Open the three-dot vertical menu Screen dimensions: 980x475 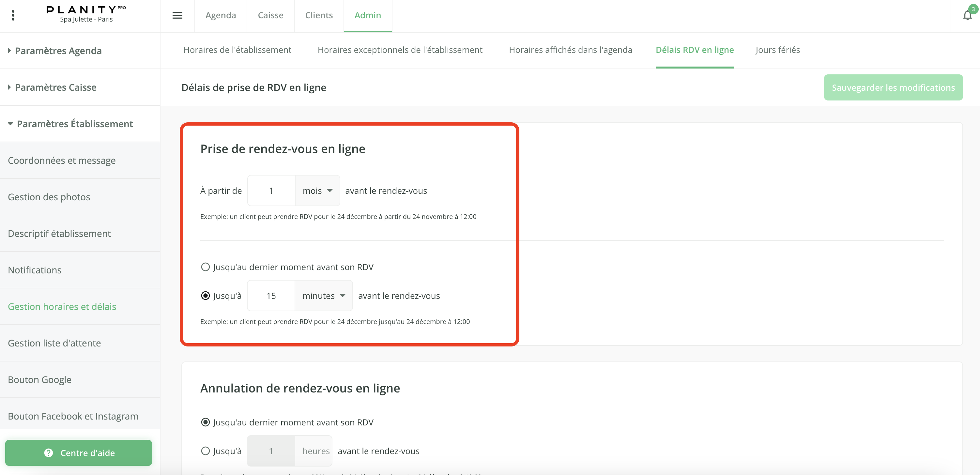(13, 15)
